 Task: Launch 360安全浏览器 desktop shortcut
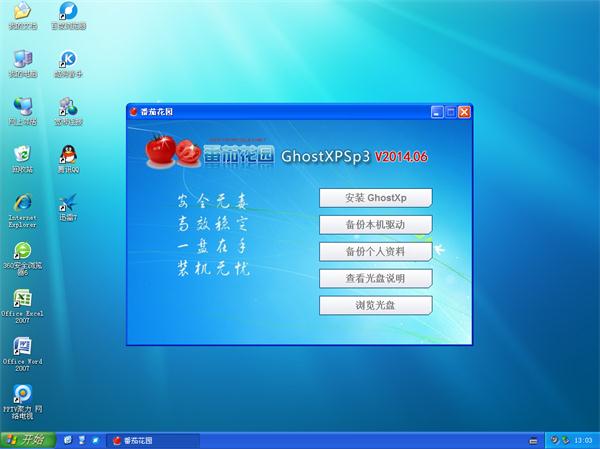pos(22,250)
